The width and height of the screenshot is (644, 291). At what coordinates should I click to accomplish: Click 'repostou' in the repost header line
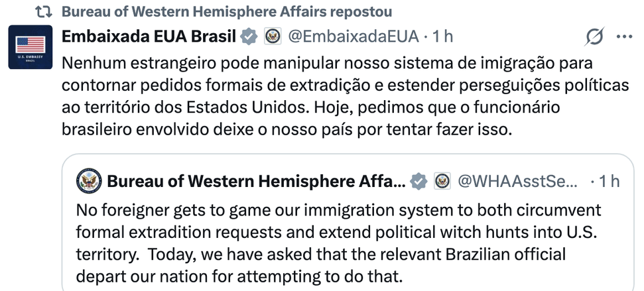point(361,13)
